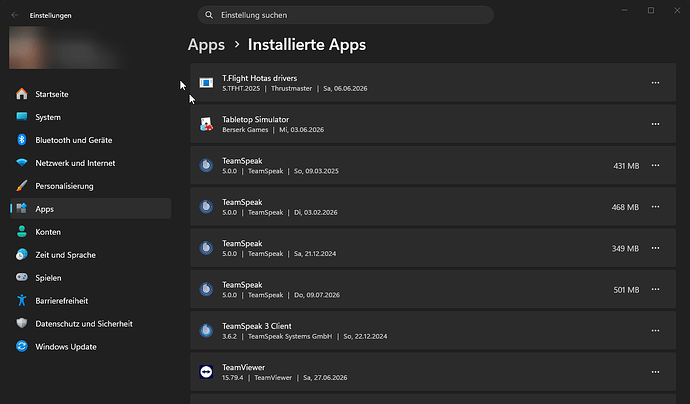Image resolution: width=690 pixels, height=404 pixels.
Task: Click the 349 MB size value
Action: [625, 249]
